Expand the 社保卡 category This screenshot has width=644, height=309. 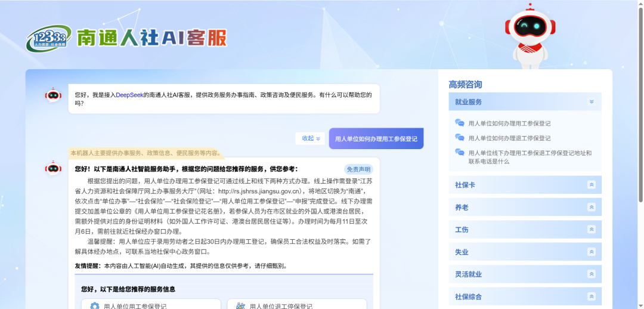click(591, 185)
